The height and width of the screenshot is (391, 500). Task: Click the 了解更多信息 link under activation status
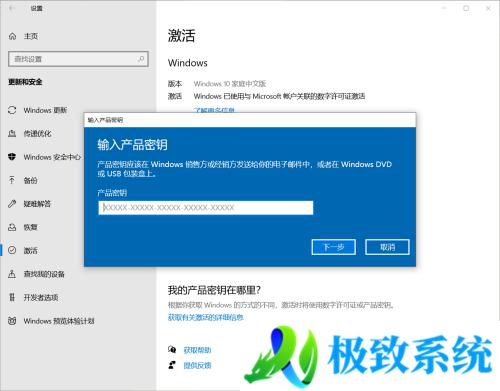pyautogui.click(x=214, y=110)
